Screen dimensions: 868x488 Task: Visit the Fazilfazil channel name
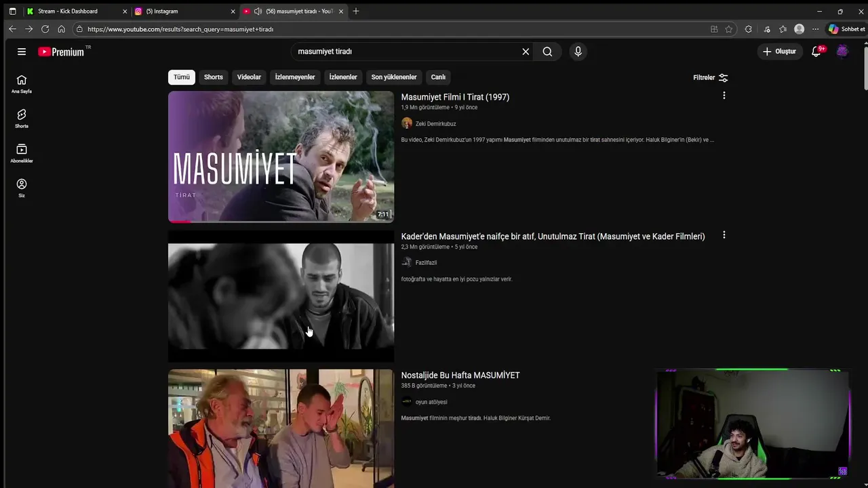tap(426, 263)
